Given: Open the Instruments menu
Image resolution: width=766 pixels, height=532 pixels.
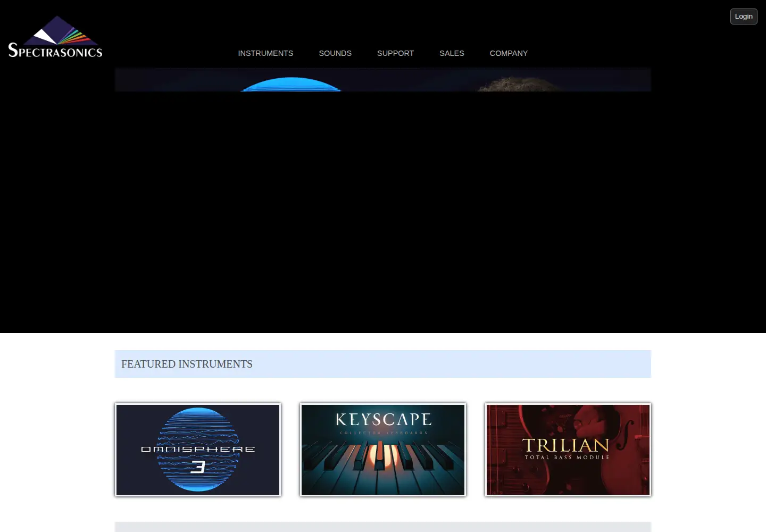Looking at the screenshot, I should (265, 53).
